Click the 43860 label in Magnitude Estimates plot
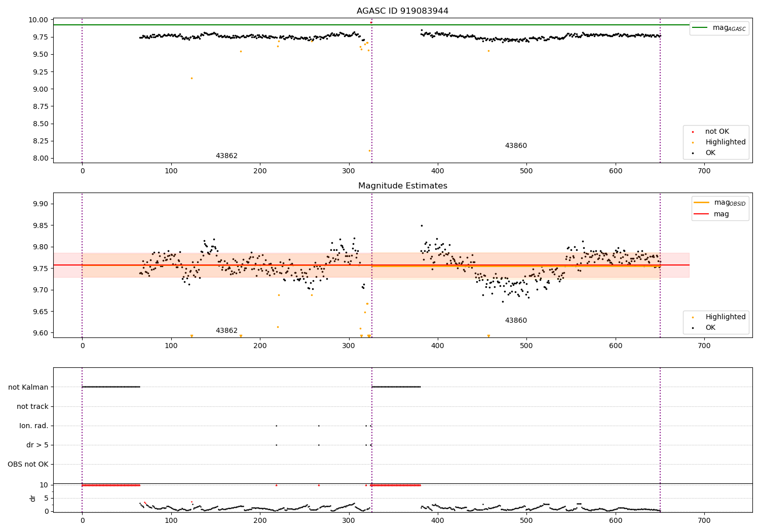This screenshot has height=532, width=760. (x=516, y=321)
